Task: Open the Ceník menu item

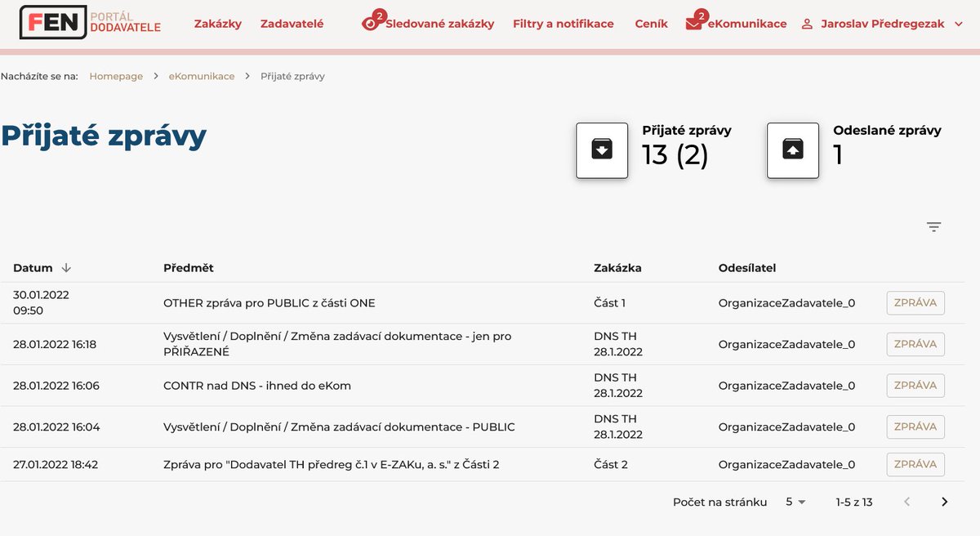Action: [651, 24]
